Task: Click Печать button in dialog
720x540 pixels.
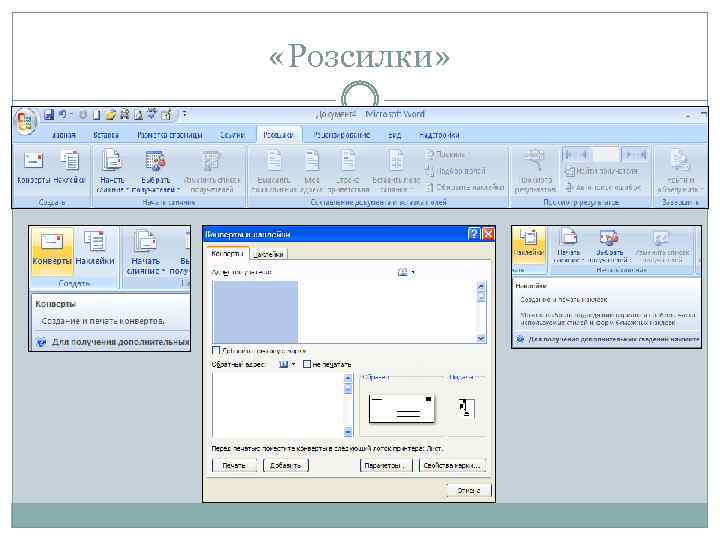Action: pos(235,466)
